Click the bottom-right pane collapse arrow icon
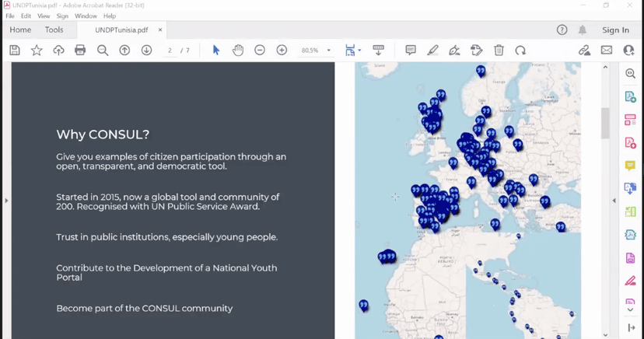Screen dimensions: 644x339 (632, 327)
